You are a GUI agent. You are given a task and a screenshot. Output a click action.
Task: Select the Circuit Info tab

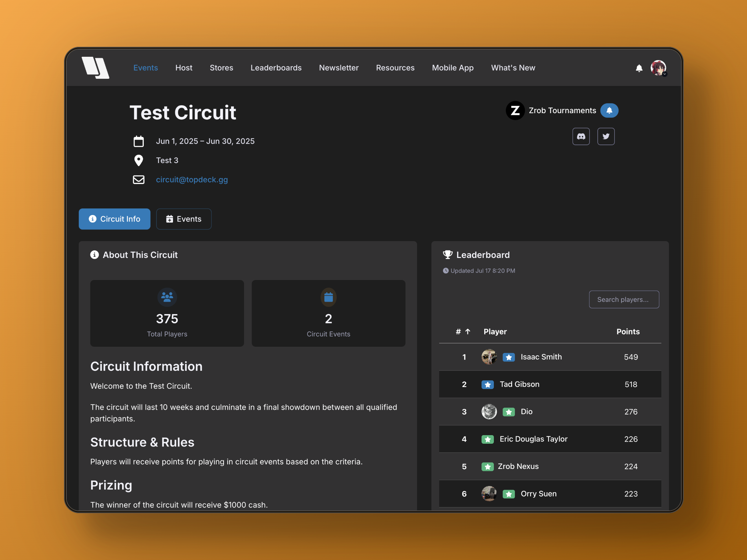click(x=115, y=219)
